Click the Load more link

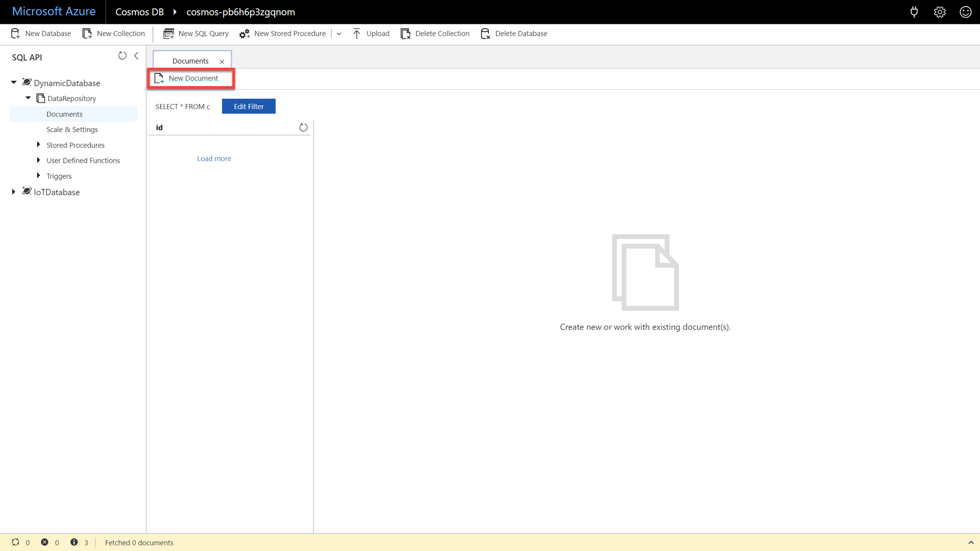click(x=214, y=159)
